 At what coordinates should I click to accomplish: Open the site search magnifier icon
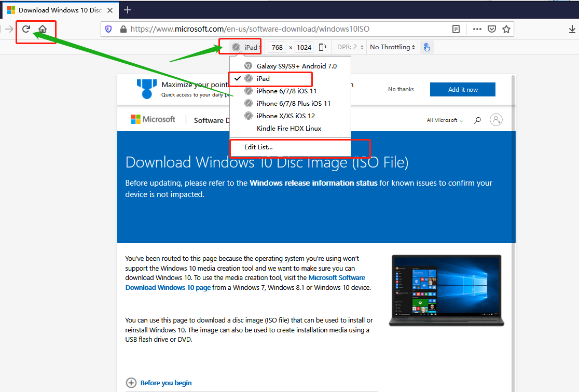click(x=477, y=120)
